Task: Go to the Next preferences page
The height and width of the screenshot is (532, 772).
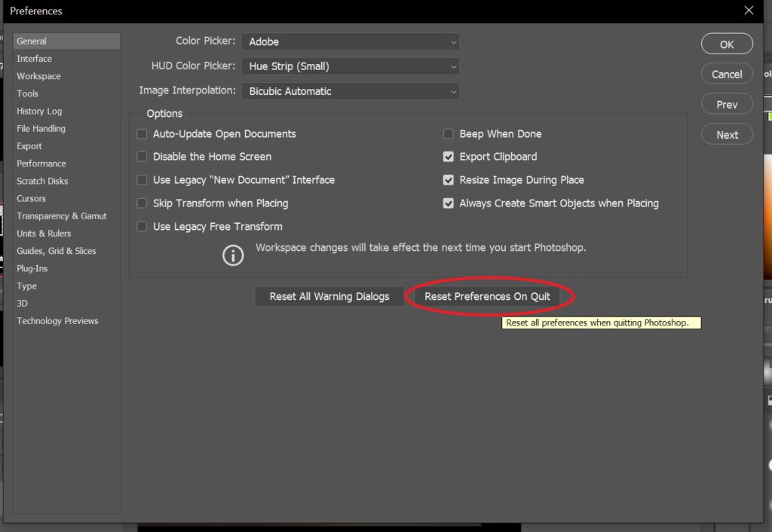Action: click(x=727, y=135)
